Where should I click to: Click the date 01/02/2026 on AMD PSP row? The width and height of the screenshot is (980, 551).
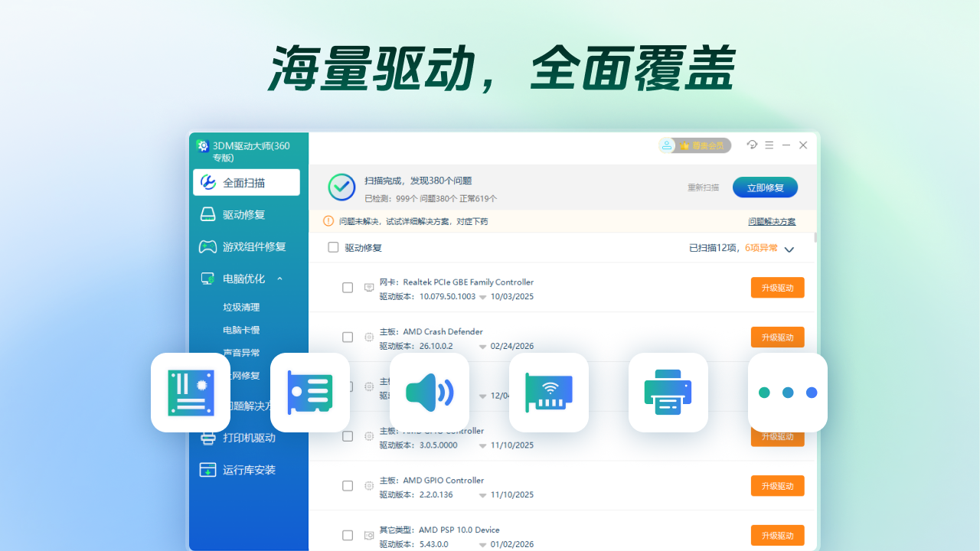pos(512,544)
